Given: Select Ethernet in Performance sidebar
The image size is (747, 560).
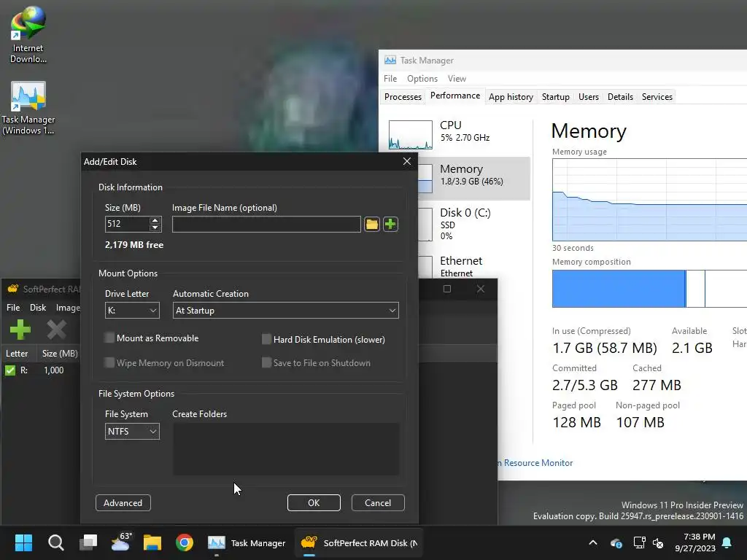Looking at the screenshot, I should [x=474, y=266].
